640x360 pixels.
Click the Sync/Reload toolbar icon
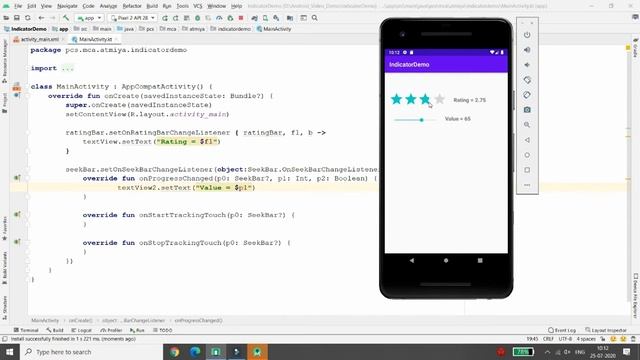click(x=28, y=18)
